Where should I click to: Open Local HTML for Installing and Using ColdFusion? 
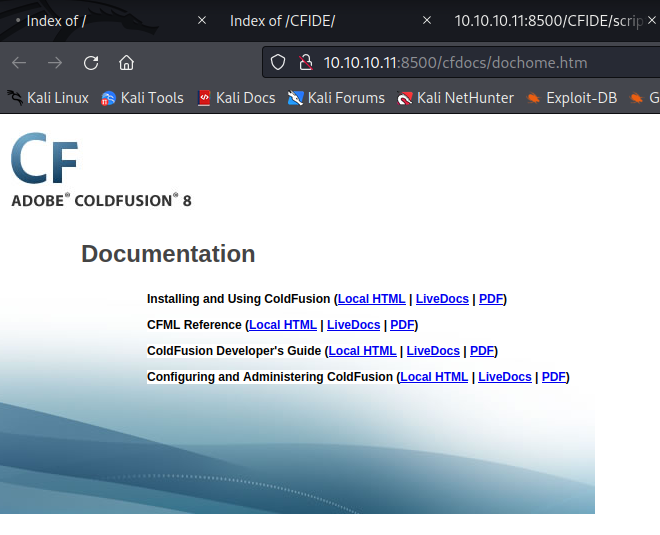pos(371,299)
